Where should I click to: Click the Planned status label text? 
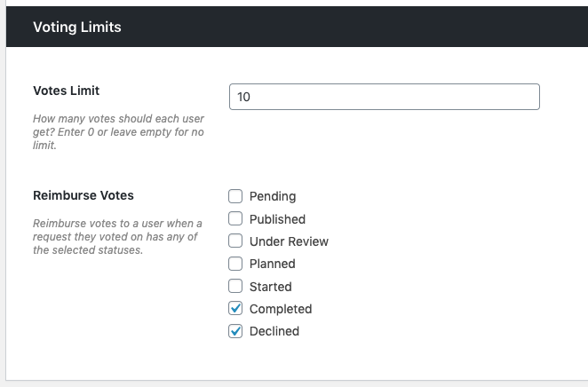tap(273, 264)
